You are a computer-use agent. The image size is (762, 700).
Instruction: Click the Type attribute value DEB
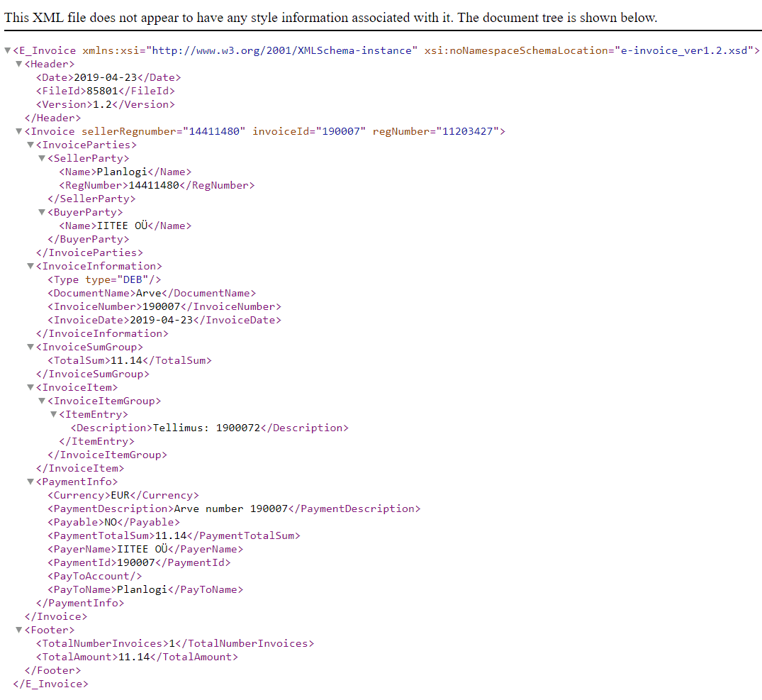(133, 279)
